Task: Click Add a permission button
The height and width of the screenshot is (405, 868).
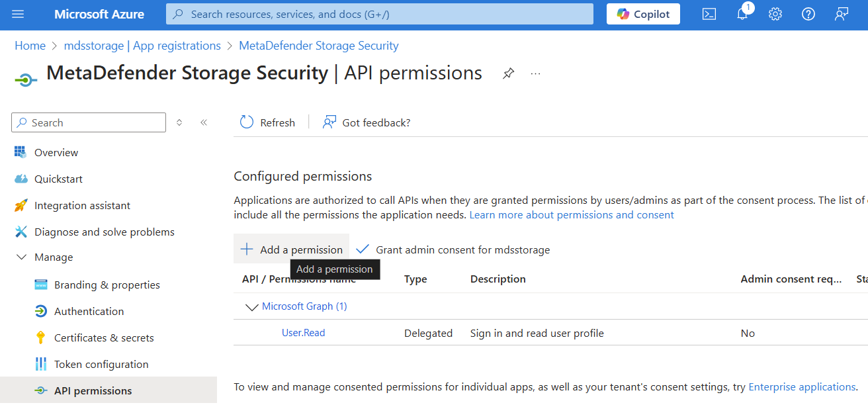Action: (292, 249)
